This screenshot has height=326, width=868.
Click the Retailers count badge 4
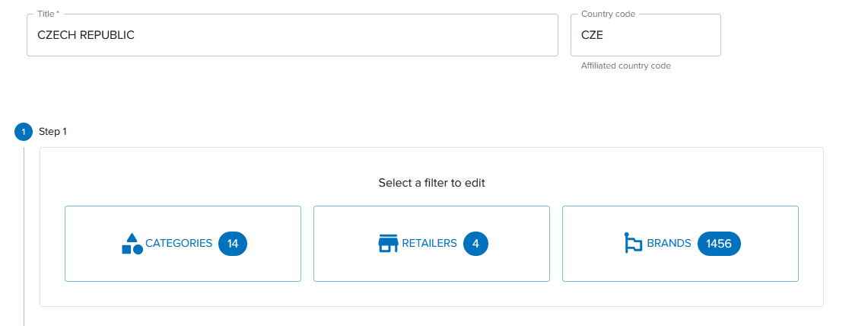tap(475, 244)
